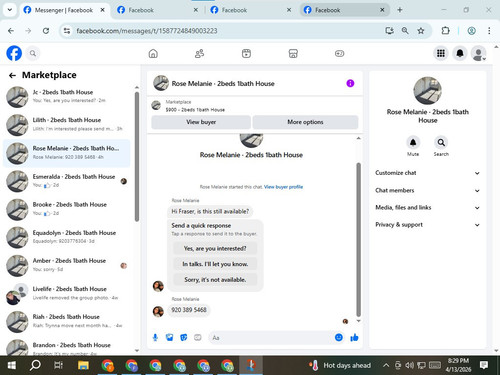Viewport: 500px width, 375px height.
Task: Send quick reply "Sorry, it's not available."
Action: [x=215, y=280]
